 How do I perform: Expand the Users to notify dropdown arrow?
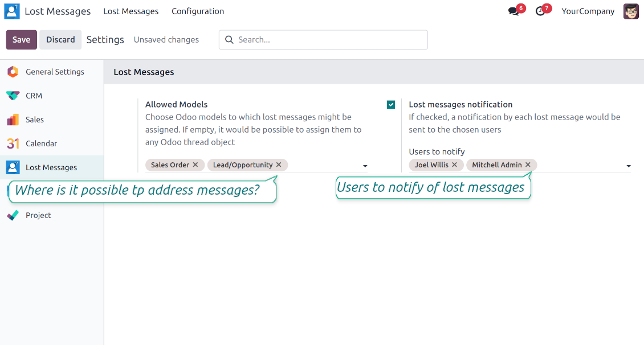coord(629,166)
